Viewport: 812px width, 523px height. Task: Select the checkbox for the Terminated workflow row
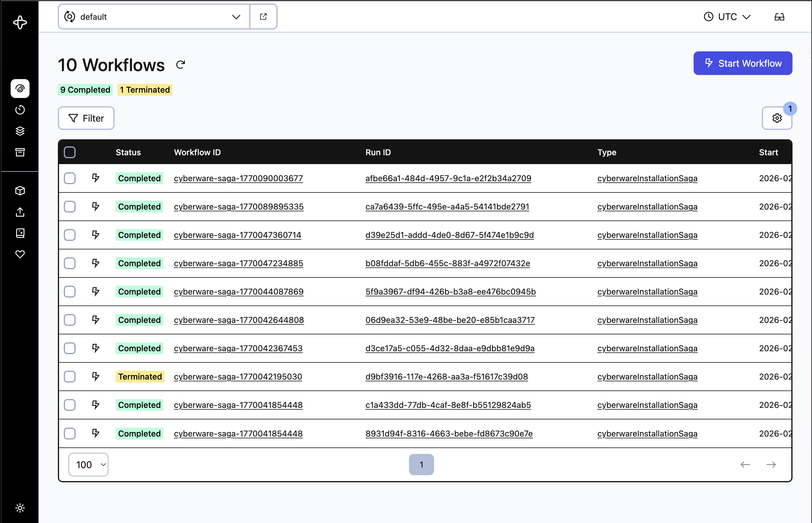coord(70,376)
